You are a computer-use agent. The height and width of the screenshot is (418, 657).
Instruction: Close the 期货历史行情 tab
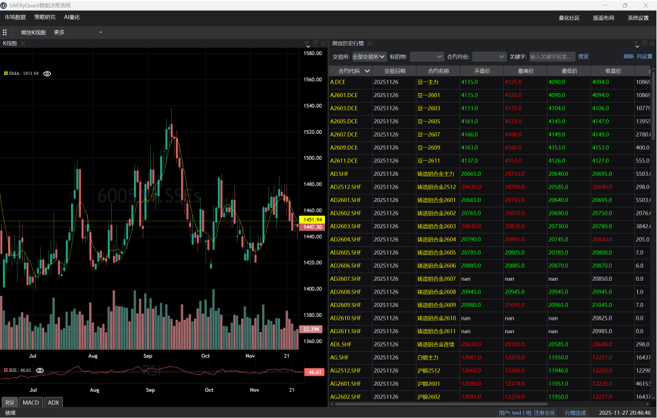(370, 44)
